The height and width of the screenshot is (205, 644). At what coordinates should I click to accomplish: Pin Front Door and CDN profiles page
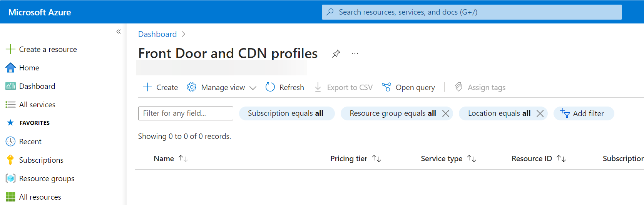(x=336, y=53)
